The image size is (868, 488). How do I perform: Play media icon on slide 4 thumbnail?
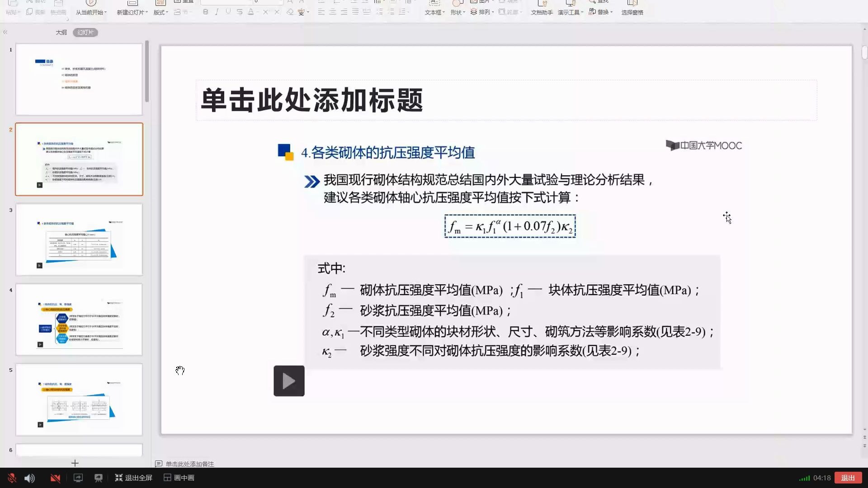(40, 344)
